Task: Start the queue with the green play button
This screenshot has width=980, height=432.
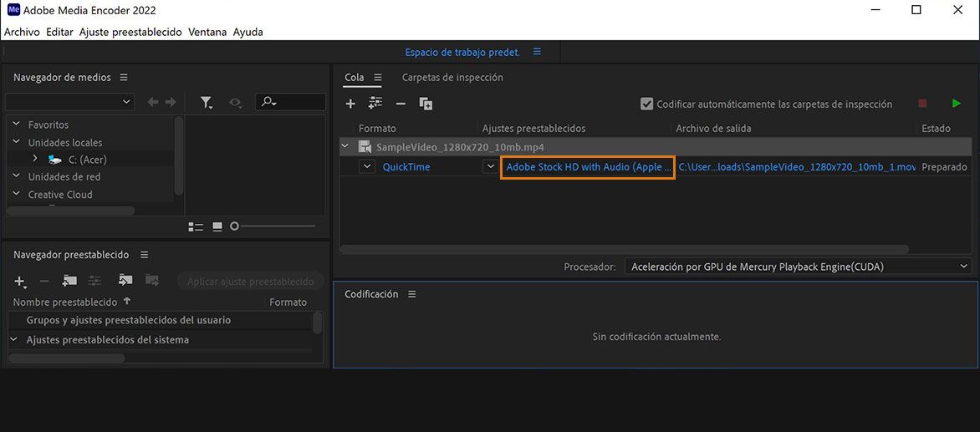Action: tap(957, 104)
